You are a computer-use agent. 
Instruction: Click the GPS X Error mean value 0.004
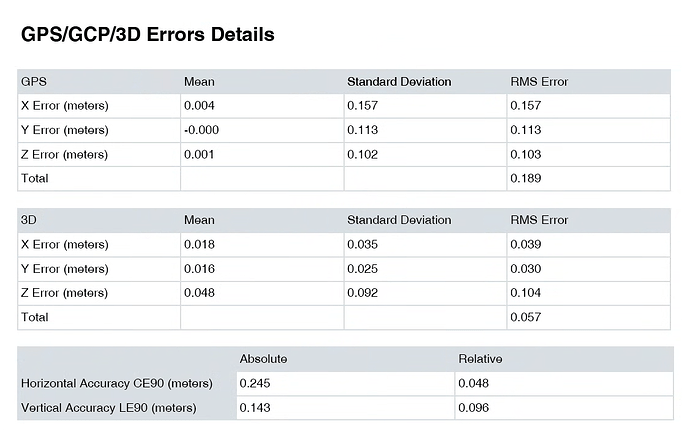[199, 106]
